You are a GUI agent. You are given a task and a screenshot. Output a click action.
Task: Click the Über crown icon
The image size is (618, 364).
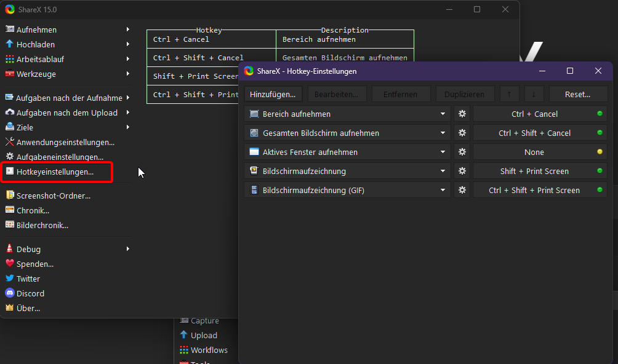pos(10,308)
